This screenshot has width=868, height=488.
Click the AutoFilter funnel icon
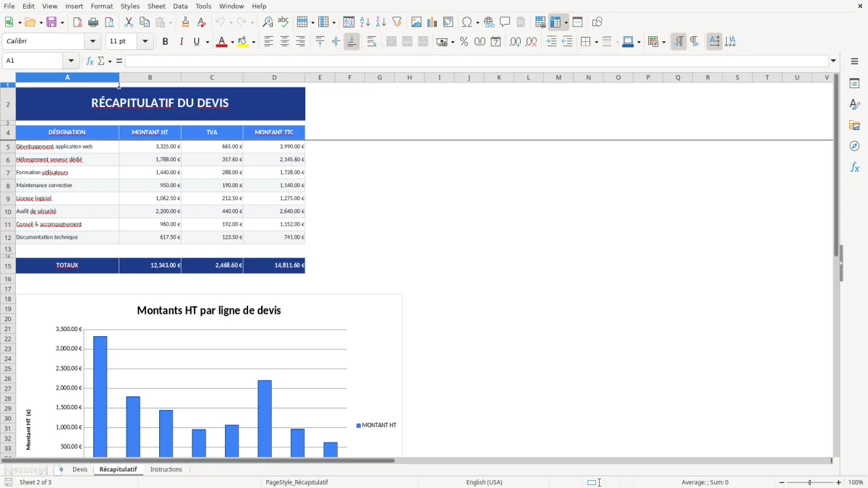[x=397, y=22]
